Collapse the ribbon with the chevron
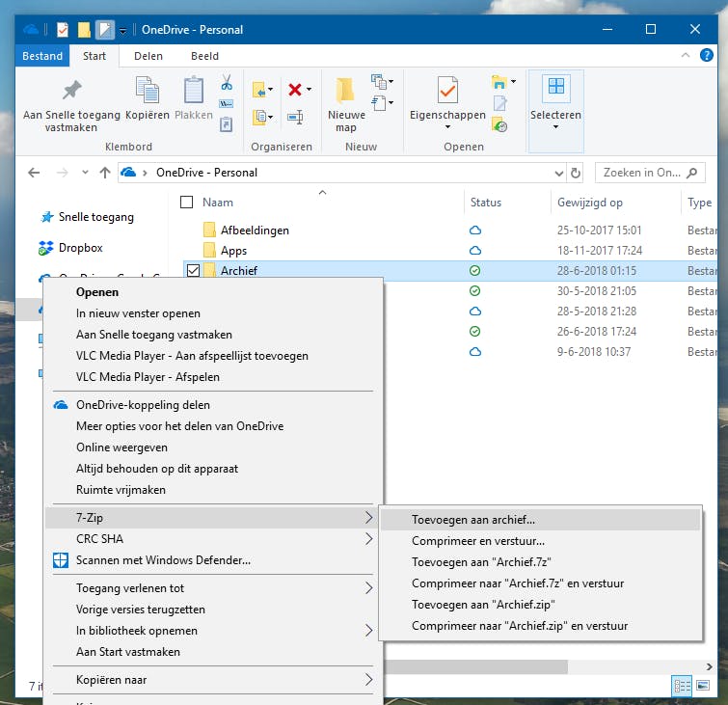Viewport: 728px width, 705px height. [686, 55]
